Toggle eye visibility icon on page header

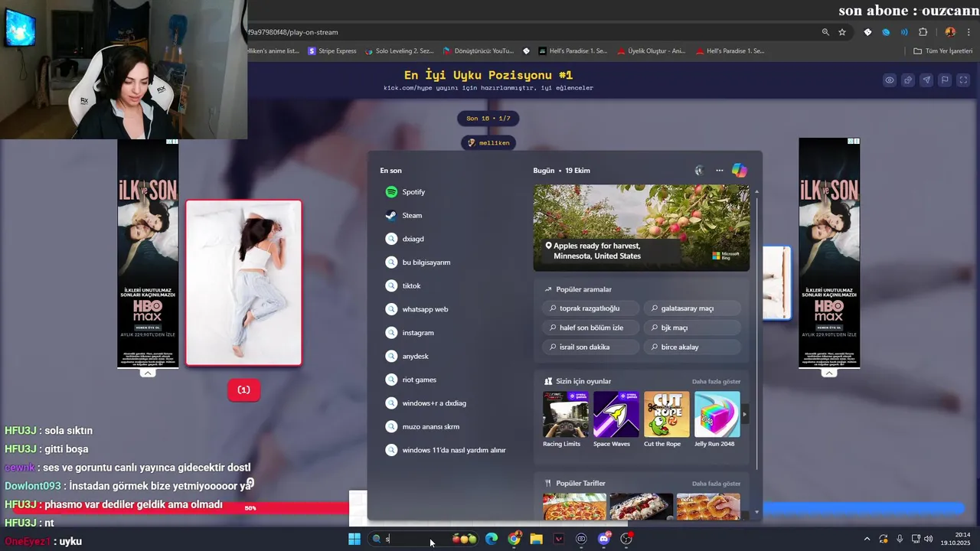click(x=890, y=80)
